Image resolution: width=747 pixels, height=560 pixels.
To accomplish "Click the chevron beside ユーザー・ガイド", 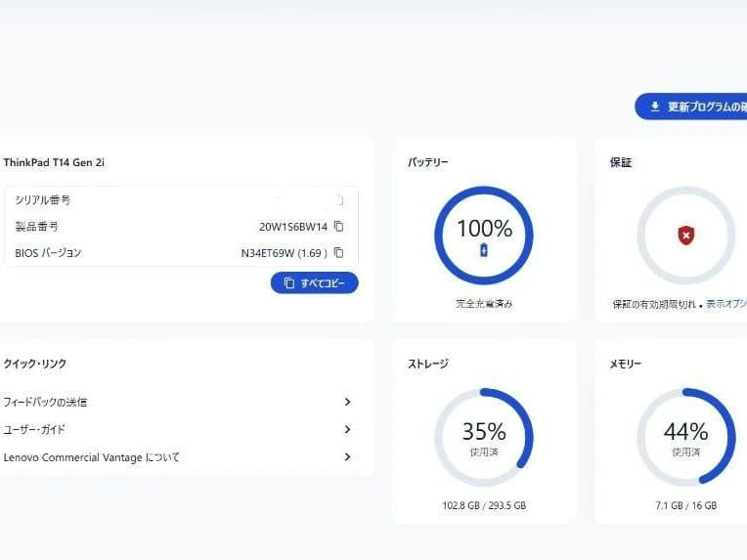I will click(x=347, y=429).
